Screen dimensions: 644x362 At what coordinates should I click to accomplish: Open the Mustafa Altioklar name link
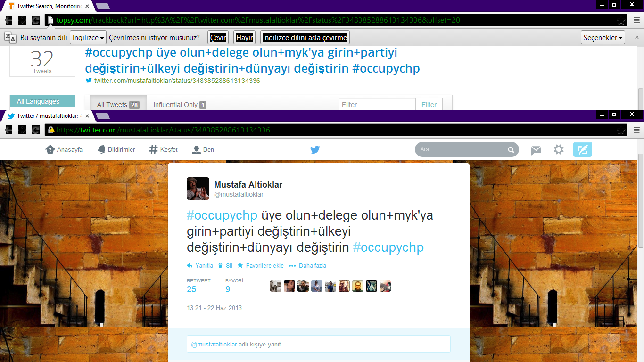pyautogui.click(x=248, y=184)
